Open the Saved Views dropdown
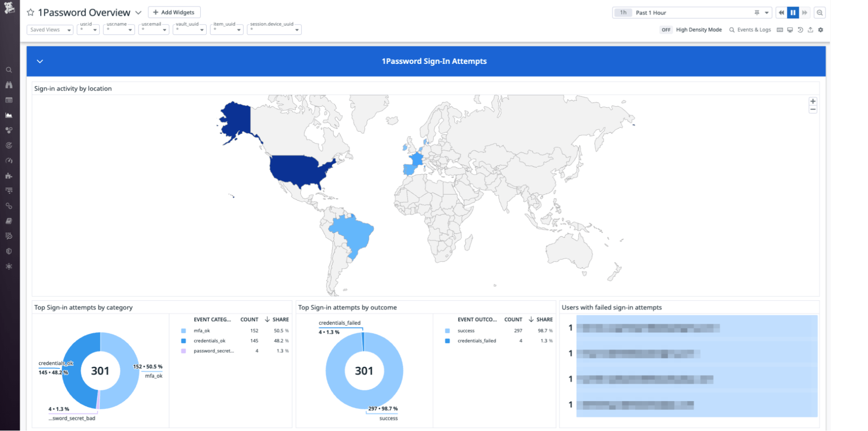Viewport: 868px width, 431px height. click(x=50, y=30)
